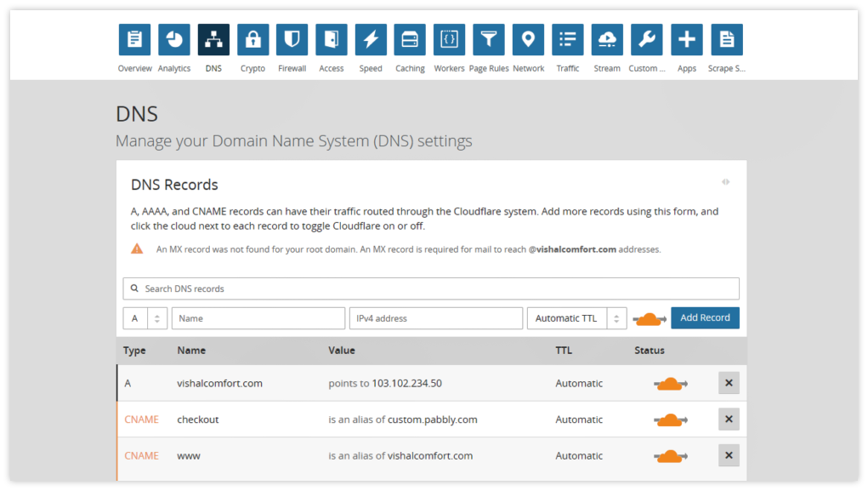Screen dimensions: 868x491
Task: Open the record type A dropdown
Action: [x=145, y=318]
